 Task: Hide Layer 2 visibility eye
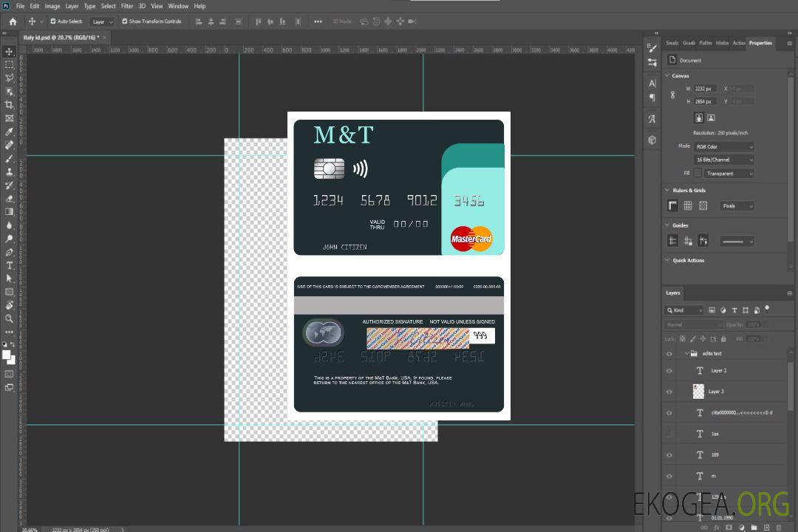point(669,371)
